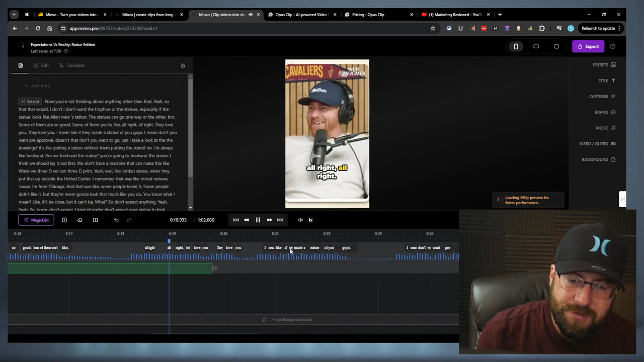The height and width of the screenshot is (362, 644).
Task: Undo the last edit
Action: point(116,220)
